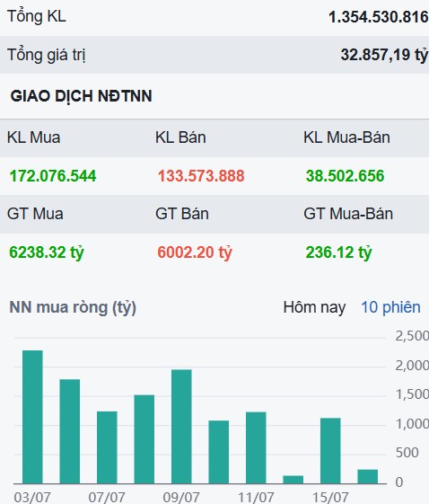
Task: Click the KL Bán column header
Action: point(180,137)
